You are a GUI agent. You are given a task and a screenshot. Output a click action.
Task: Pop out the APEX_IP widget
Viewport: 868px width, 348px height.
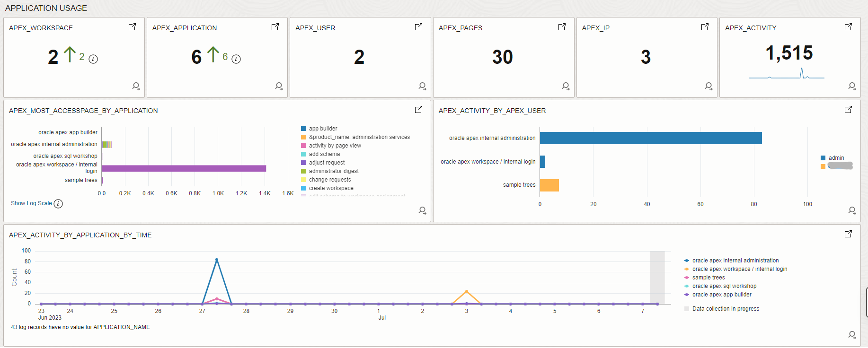[705, 27]
